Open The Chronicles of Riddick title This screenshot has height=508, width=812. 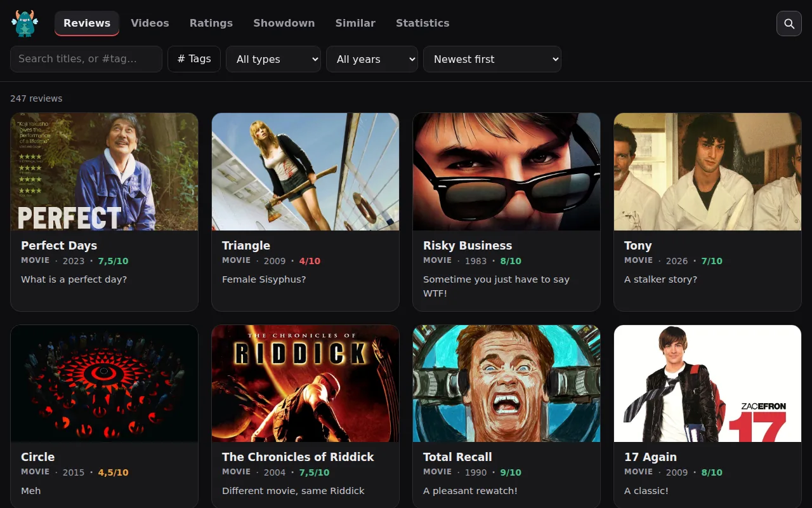pyautogui.click(x=298, y=457)
